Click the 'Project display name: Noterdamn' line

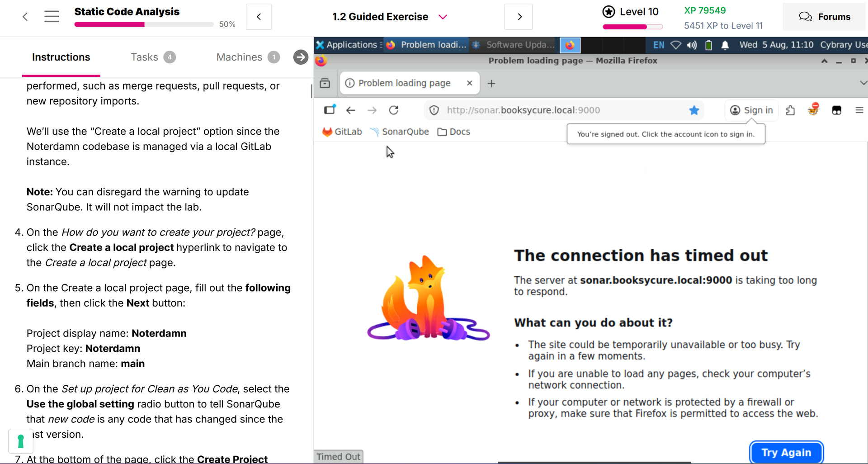coord(107,333)
